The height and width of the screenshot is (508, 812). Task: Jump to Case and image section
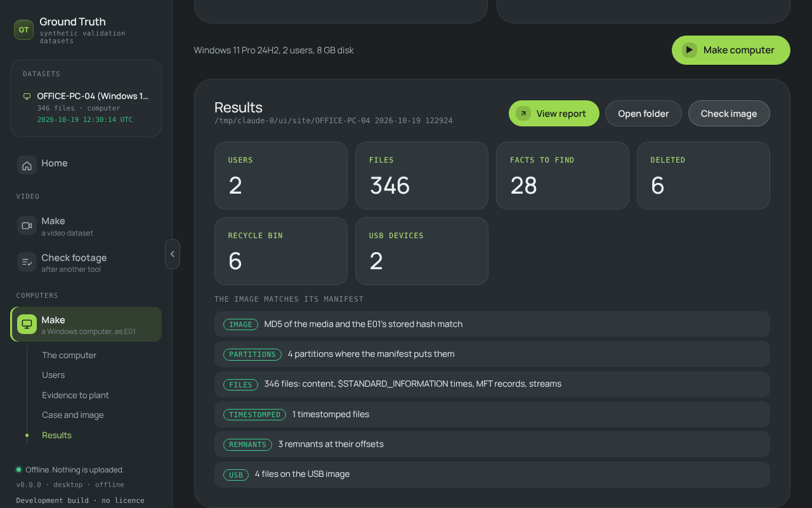[73, 415]
